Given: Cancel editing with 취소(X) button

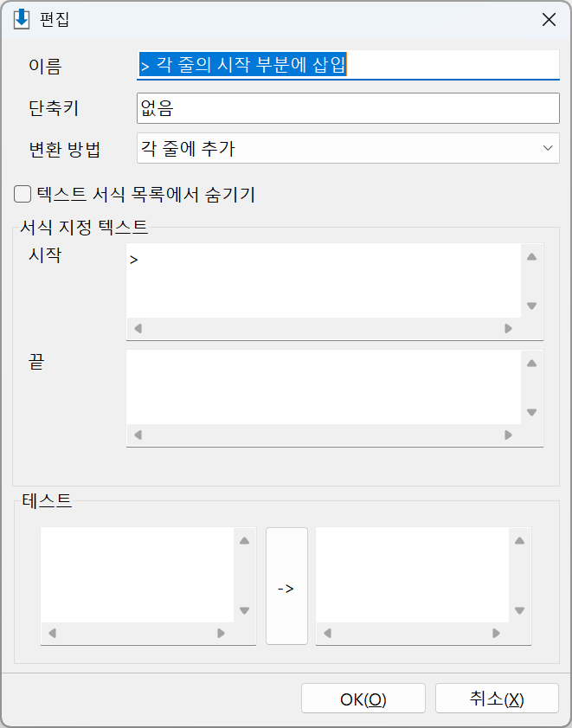Looking at the screenshot, I should pyautogui.click(x=497, y=699).
